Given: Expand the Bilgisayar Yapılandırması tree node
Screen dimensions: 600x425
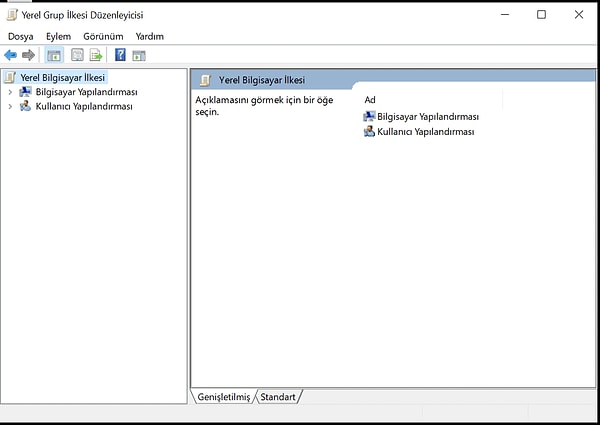Looking at the screenshot, I should pos(10,92).
